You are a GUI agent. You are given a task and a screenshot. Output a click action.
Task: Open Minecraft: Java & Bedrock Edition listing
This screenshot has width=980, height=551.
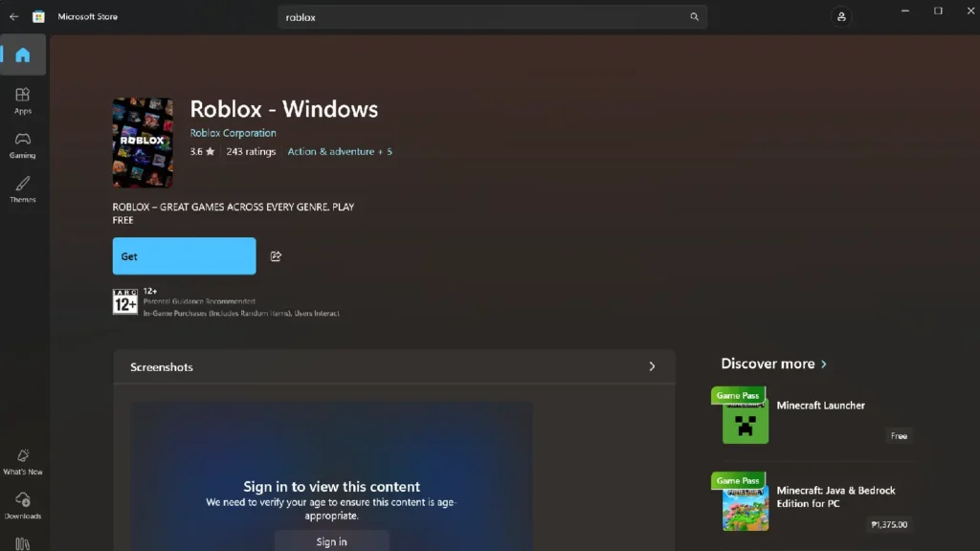pyautogui.click(x=835, y=496)
